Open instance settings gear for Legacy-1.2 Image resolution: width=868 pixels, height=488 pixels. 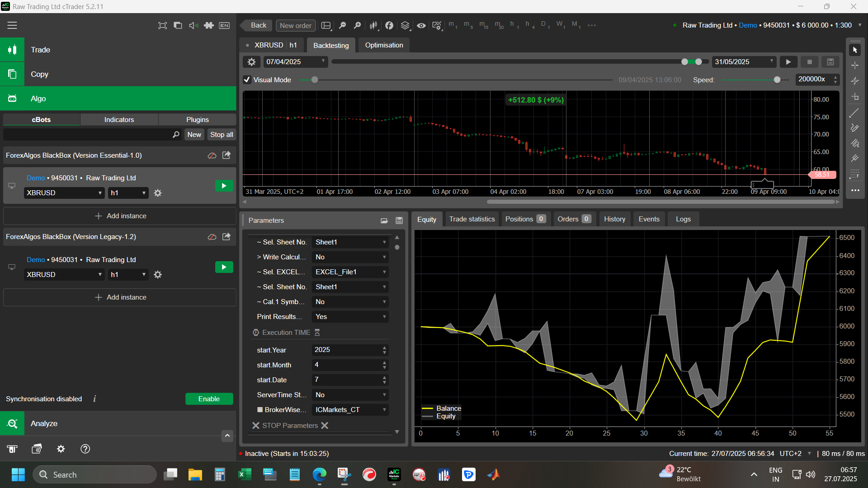[x=158, y=275]
